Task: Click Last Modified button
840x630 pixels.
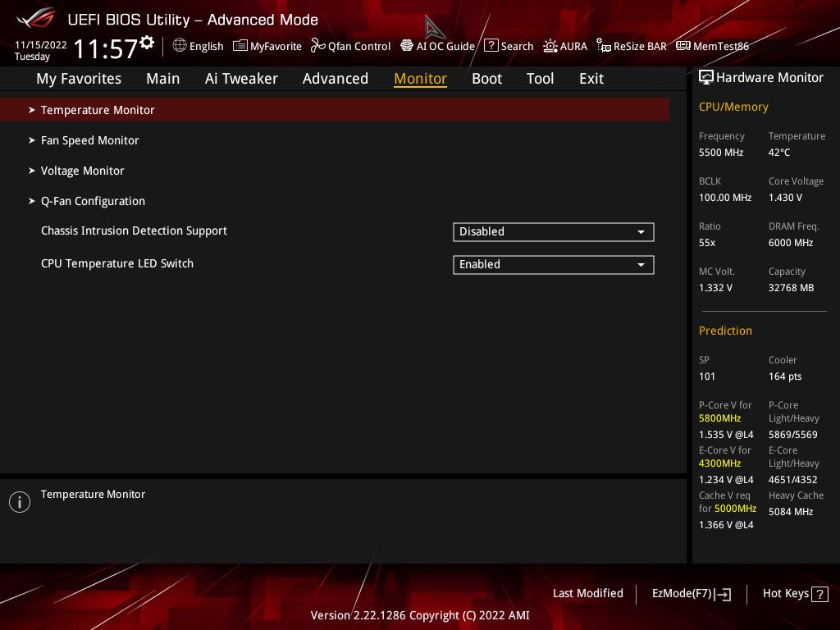Action: (587, 594)
